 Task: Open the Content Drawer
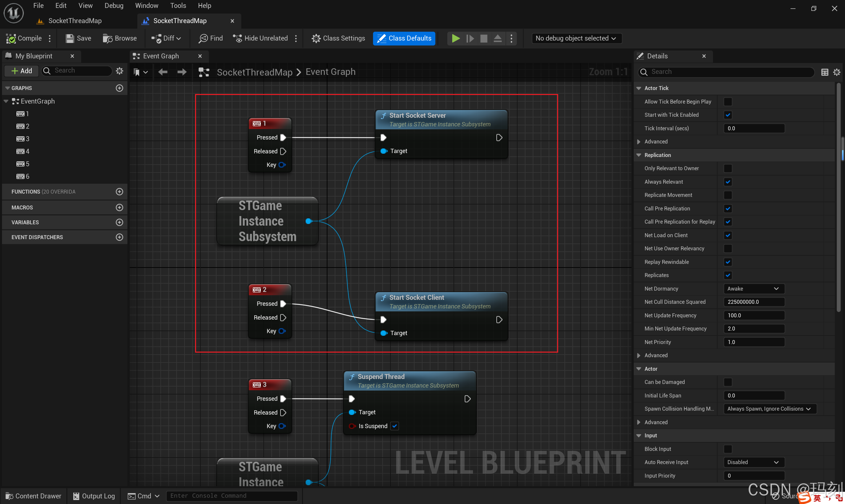tap(33, 496)
